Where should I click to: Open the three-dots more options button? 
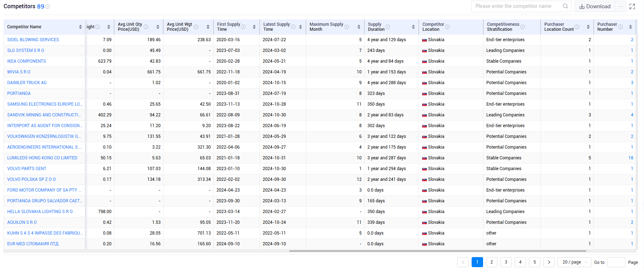pyautogui.click(x=621, y=6)
